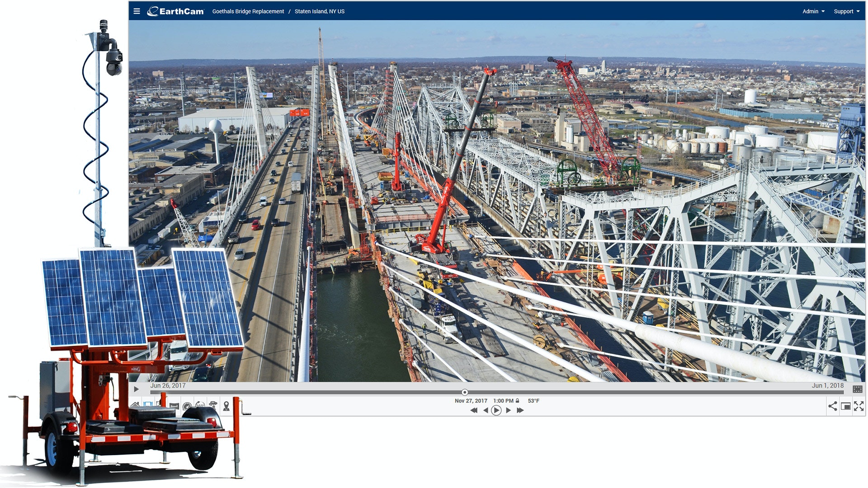Image resolution: width=868 pixels, height=488 pixels.
Task: Fast forward to latest image
Action: pos(520,410)
